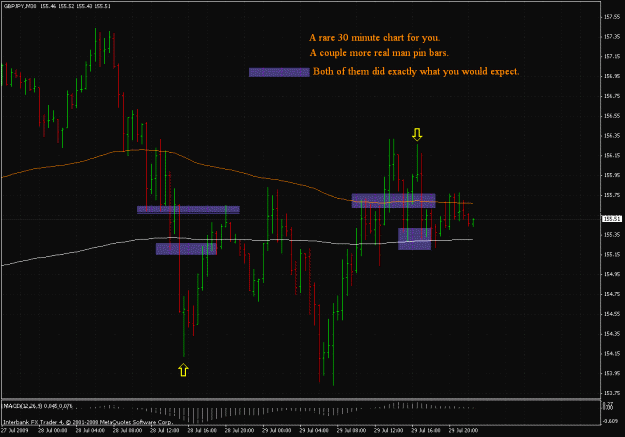Click the 153.75 price axis label
The height and width of the screenshot is (437, 625).
(612, 393)
